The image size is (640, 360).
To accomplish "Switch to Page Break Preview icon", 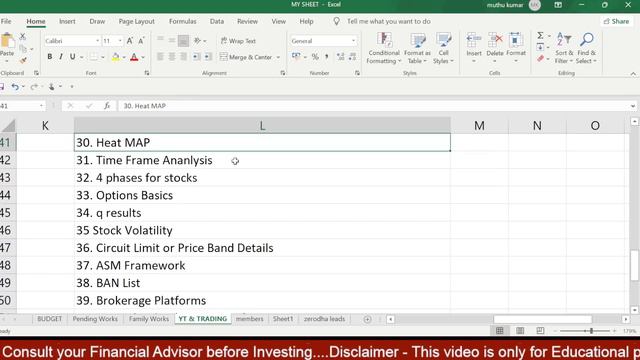I will tap(540, 331).
